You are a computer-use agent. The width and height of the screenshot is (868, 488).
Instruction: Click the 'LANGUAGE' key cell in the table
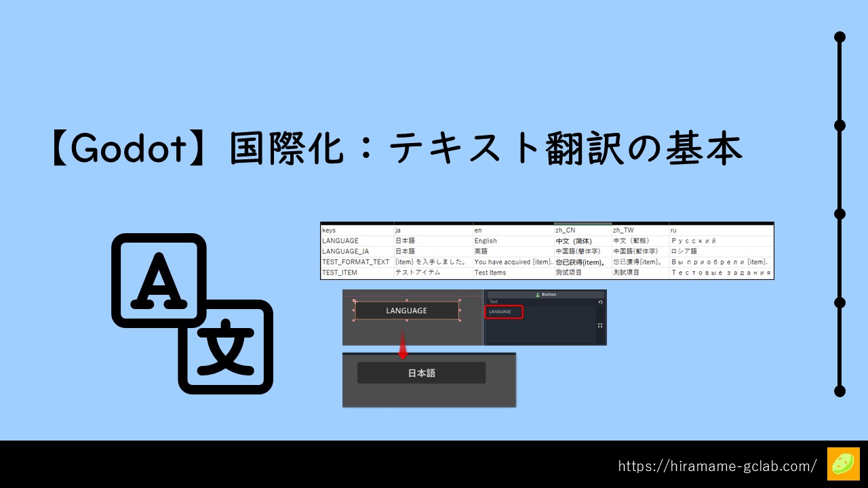tap(357, 241)
